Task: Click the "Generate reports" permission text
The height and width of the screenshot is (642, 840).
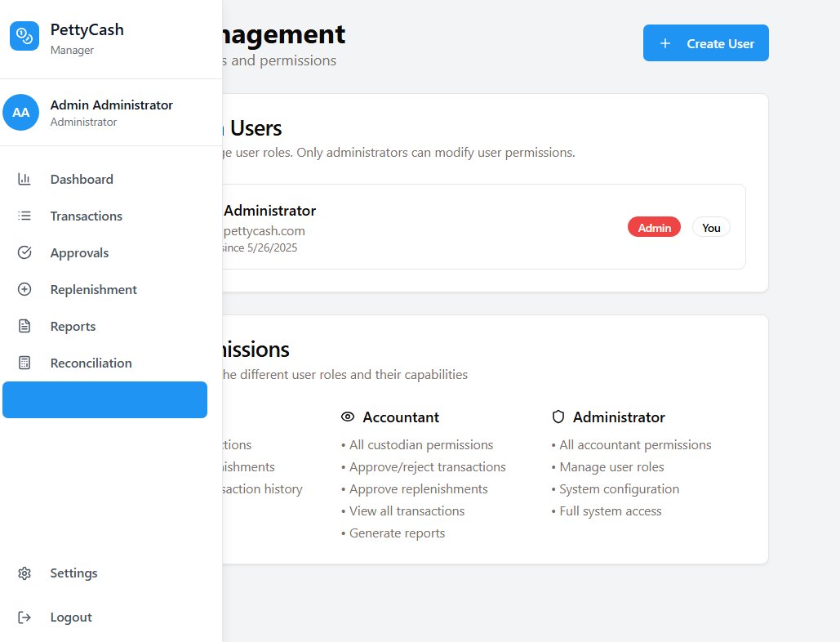Action: pyautogui.click(x=397, y=533)
